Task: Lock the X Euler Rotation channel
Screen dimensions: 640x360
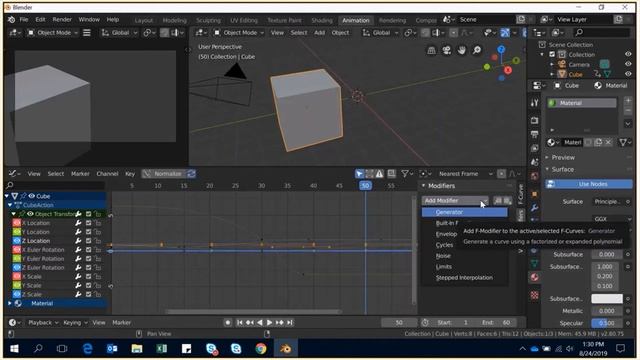Action: tap(98, 250)
